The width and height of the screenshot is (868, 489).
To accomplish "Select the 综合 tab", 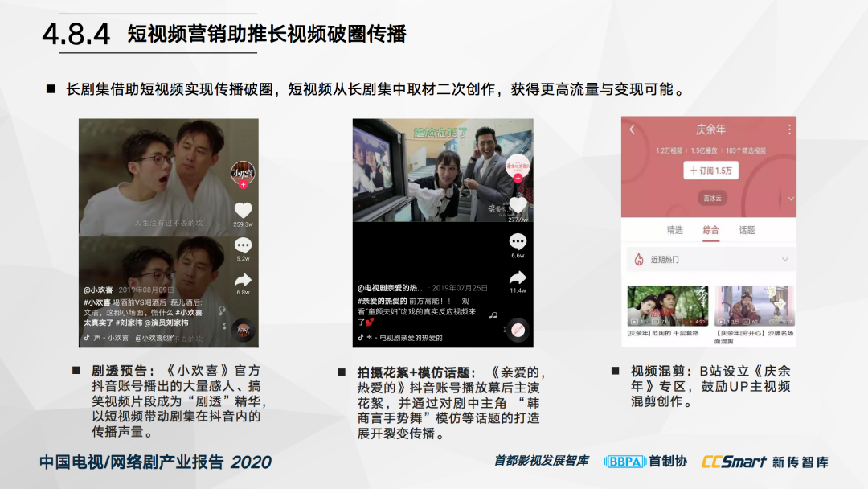I will (710, 230).
